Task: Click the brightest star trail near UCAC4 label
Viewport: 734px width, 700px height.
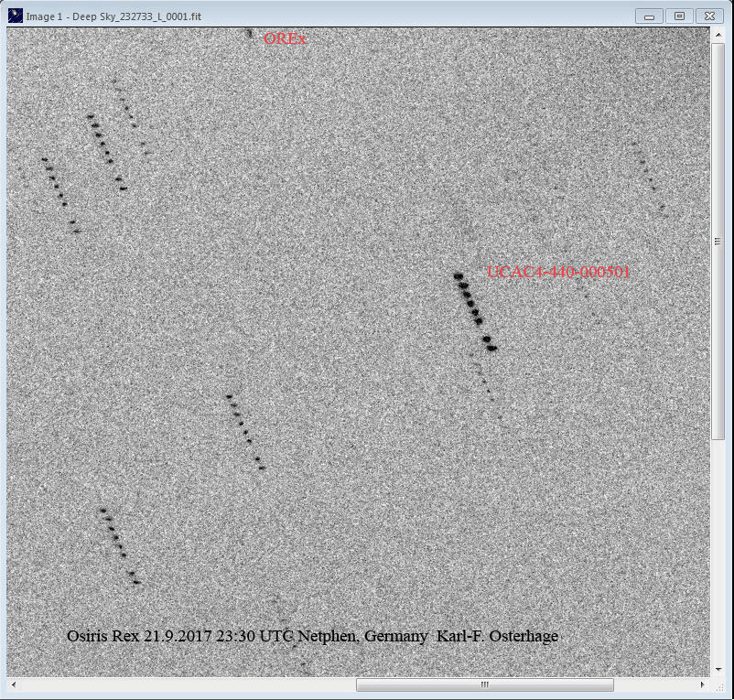Action: tap(474, 310)
